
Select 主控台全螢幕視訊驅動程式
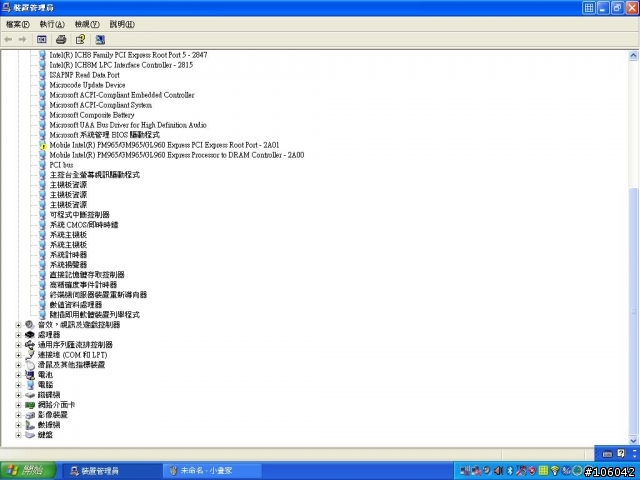coord(95,175)
